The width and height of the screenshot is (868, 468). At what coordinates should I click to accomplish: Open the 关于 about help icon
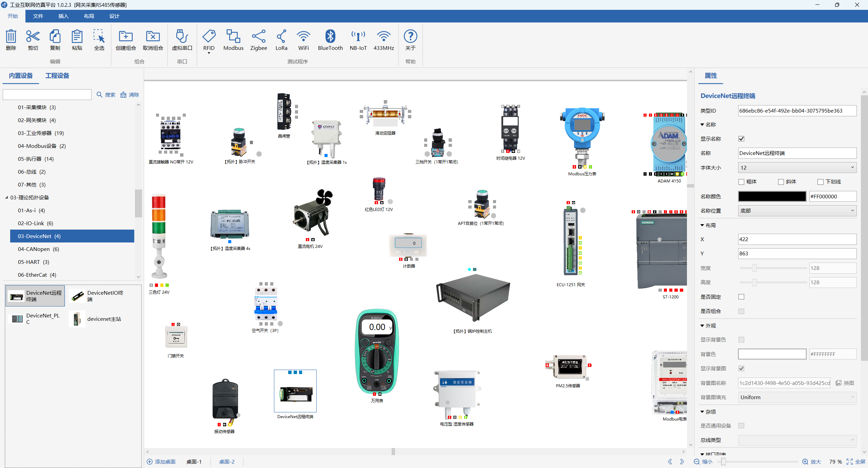[410, 36]
